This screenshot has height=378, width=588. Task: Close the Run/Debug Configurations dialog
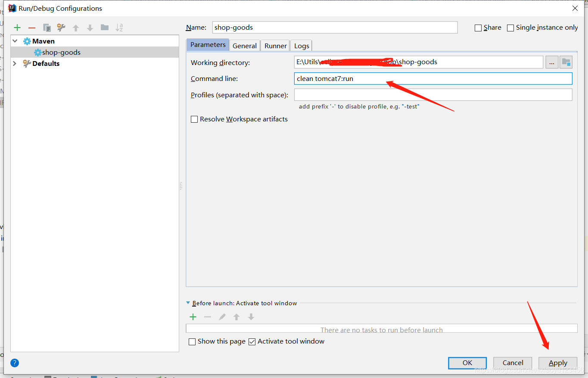[x=575, y=8]
